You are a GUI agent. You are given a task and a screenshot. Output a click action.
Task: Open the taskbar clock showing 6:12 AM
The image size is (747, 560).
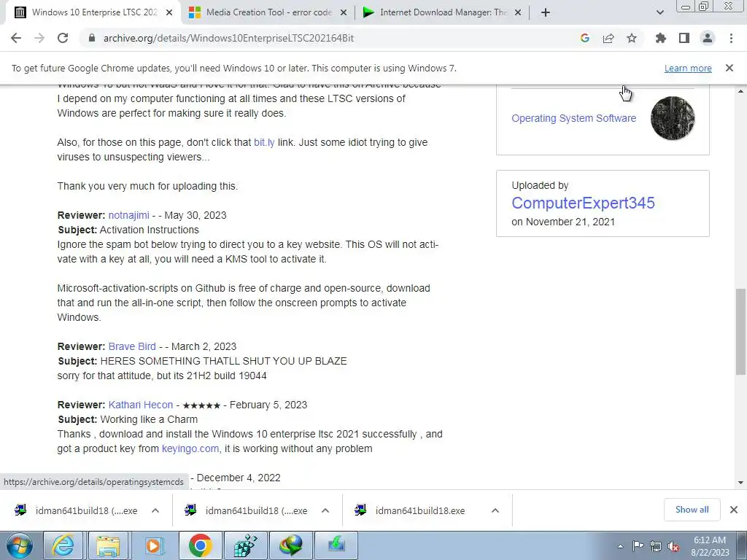coord(710,545)
